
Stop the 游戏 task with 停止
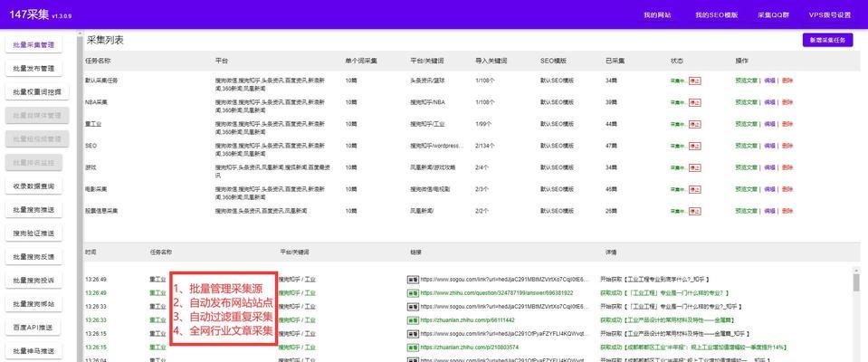(695, 167)
